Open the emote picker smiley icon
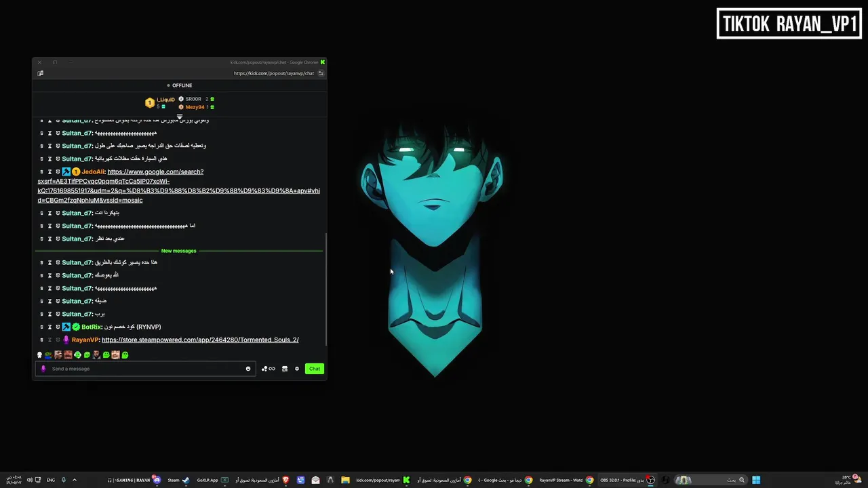This screenshot has width=868, height=488. coord(248,369)
